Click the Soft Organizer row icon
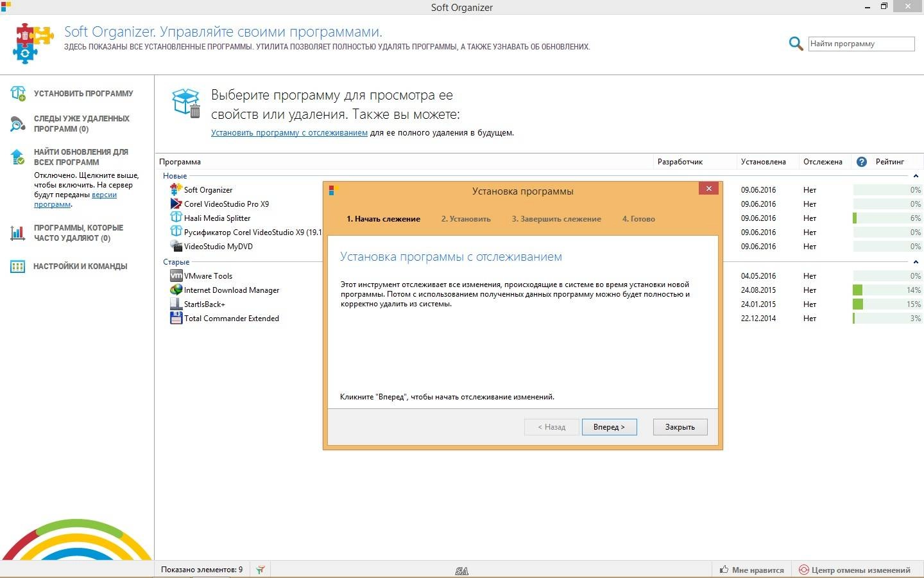The height and width of the screenshot is (578, 924). [176, 189]
